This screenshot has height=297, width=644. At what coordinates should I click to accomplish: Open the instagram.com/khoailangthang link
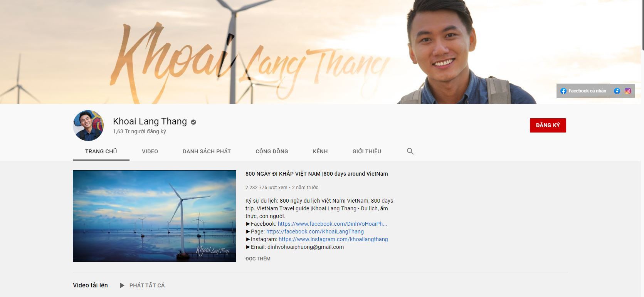pos(333,239)
